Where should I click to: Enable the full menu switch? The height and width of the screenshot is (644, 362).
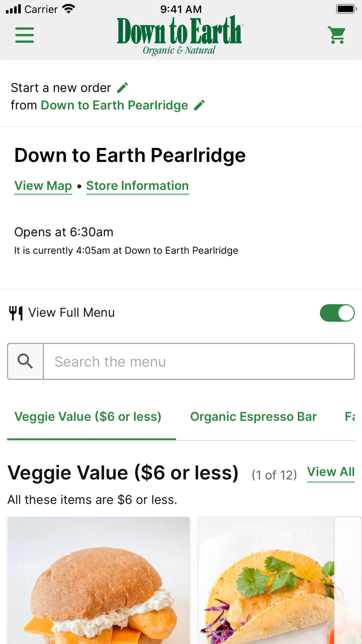[x=337, y=313]
